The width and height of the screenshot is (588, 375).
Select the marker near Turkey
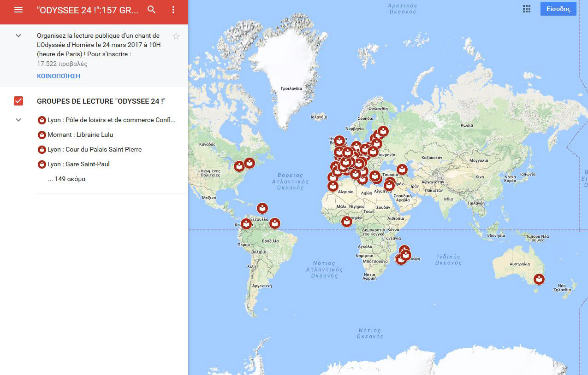[402, 169]
